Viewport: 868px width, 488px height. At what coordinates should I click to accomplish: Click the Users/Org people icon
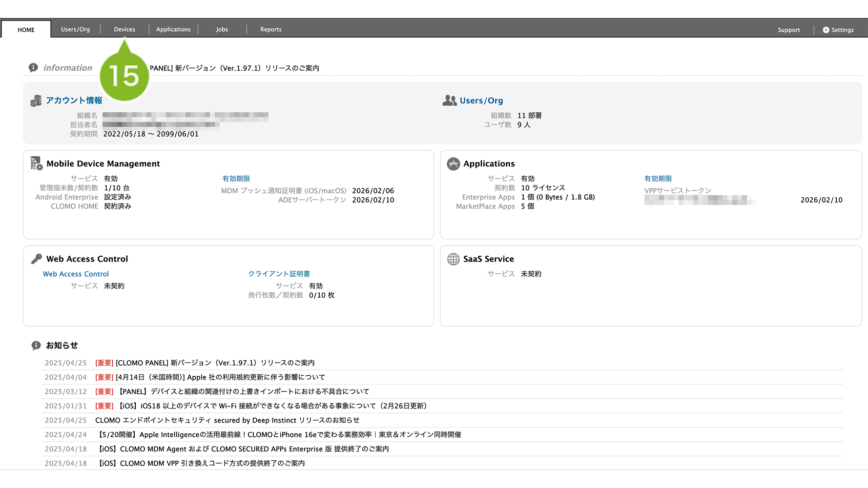coord(450,100)
